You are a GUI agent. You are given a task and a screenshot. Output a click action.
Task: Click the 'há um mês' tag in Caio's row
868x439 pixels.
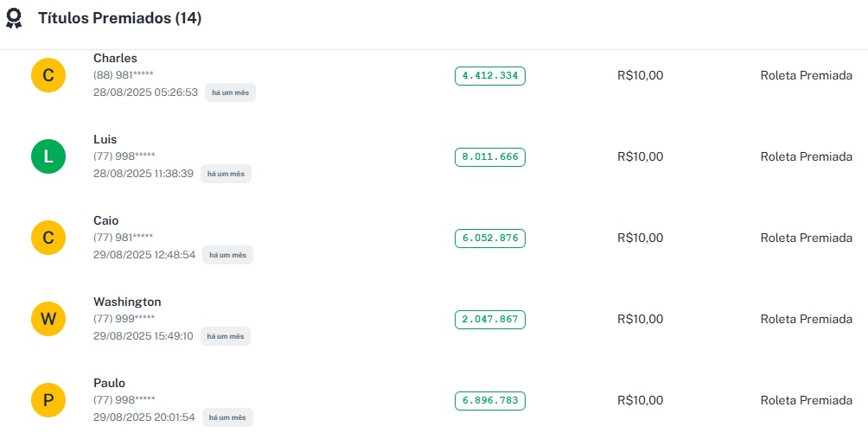click(x=227, y=255)
